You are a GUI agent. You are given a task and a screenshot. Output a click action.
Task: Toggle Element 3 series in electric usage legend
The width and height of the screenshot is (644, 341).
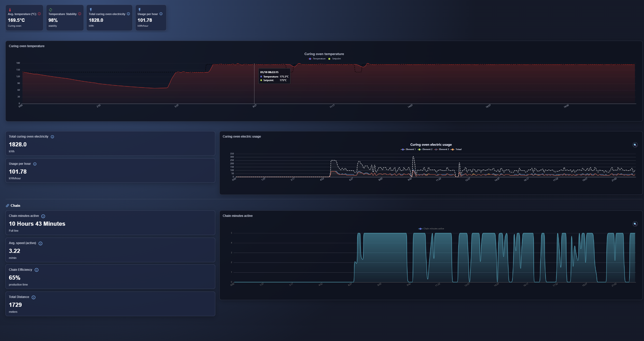(x=441, y=150)
